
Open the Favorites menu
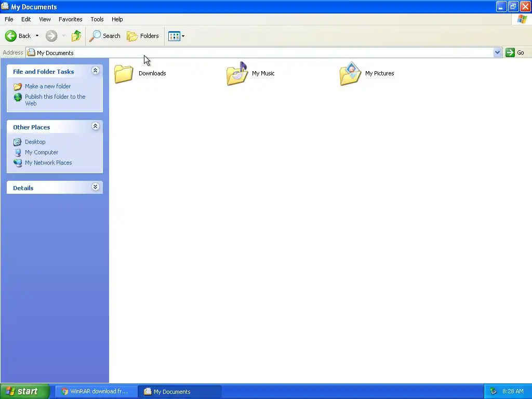point(70,19)
